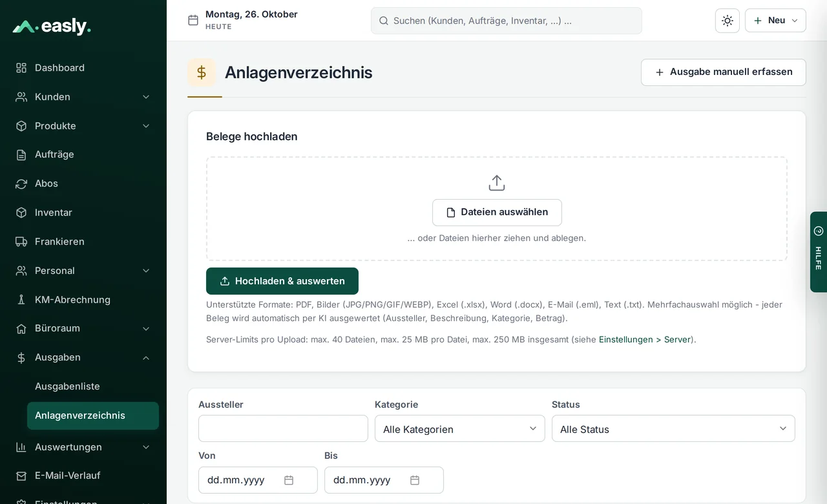This screenshot has width=827, height=504.
Task: Toggle the light/dark theme sun button
Action: (x=728, y=21)
